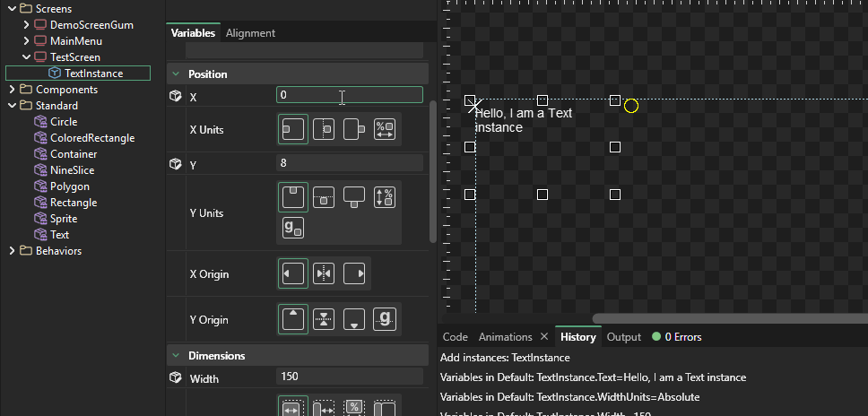Open the Output tab
Screen dimensions: 868x416
624,337
